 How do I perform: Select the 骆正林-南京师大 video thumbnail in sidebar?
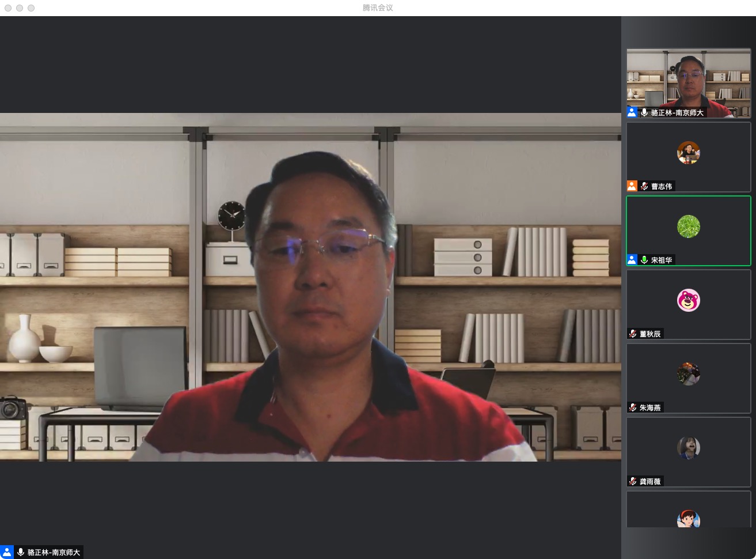pyautogui.click(x=689, y=81)
